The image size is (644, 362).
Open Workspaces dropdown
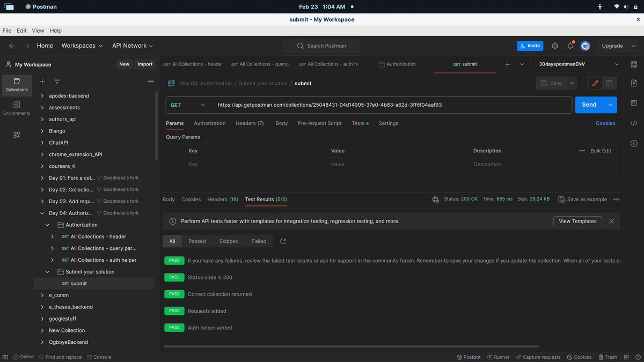[82, 46]
